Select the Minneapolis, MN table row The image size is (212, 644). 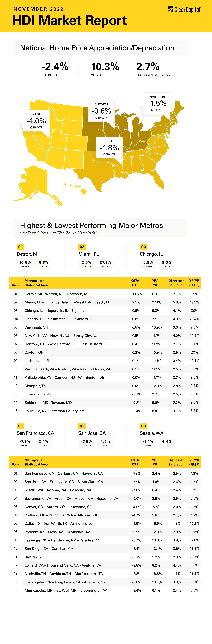click(105, 590)
